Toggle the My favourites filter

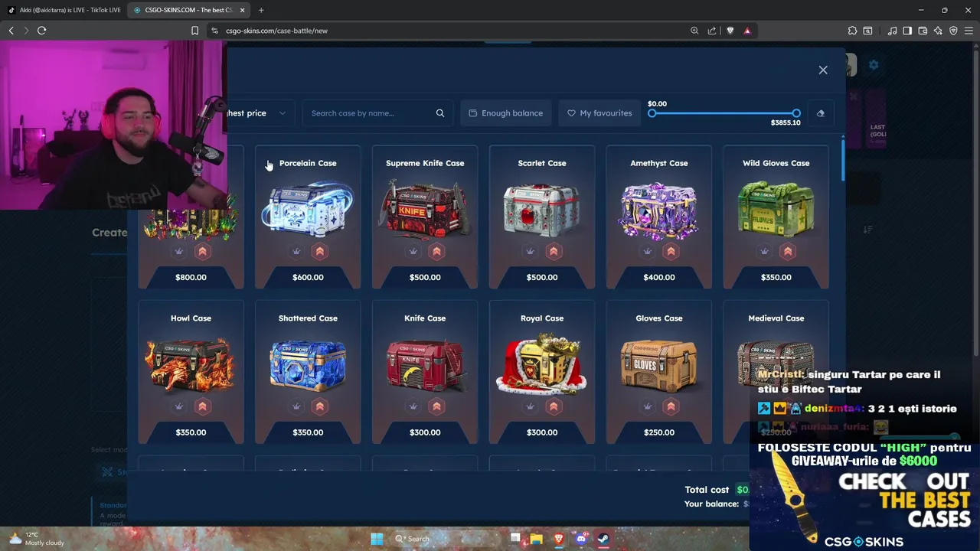tap(599, 113)
